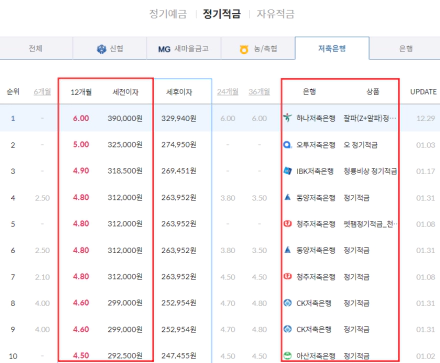Click the 4.90 rate of IBK저축은행
Screen dimensions: 440x363
pyautogui.click(x=81, y=171)
